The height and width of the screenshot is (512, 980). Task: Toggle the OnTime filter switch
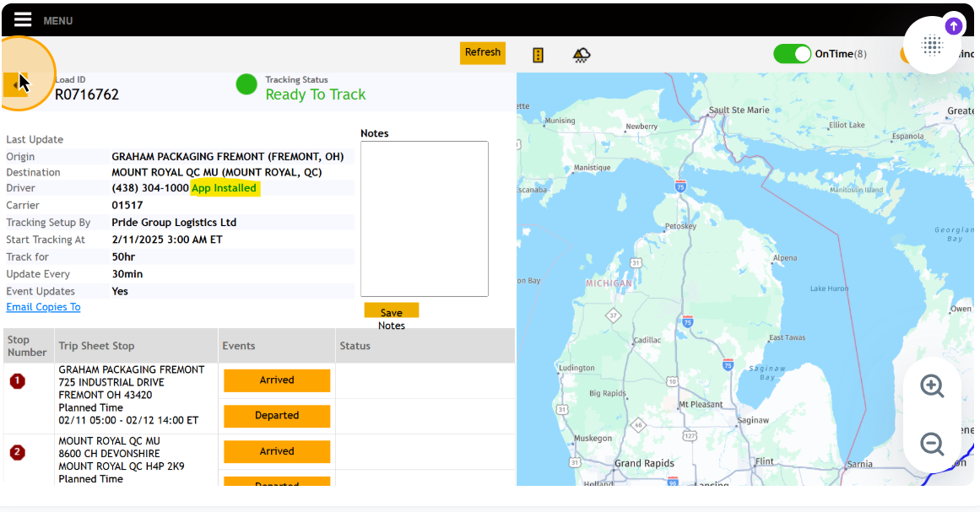point(792,54)
